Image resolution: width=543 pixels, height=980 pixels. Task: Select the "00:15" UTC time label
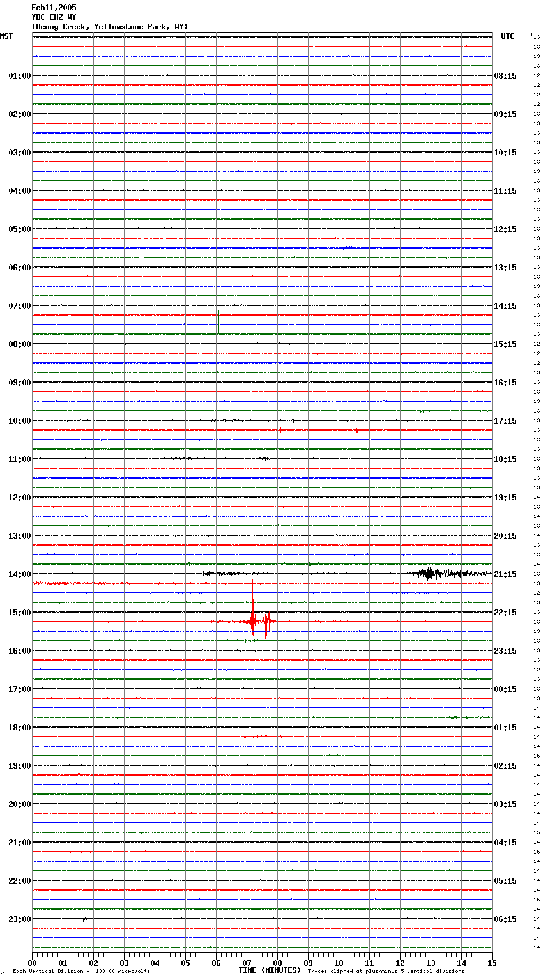click(x=505, y=689)
